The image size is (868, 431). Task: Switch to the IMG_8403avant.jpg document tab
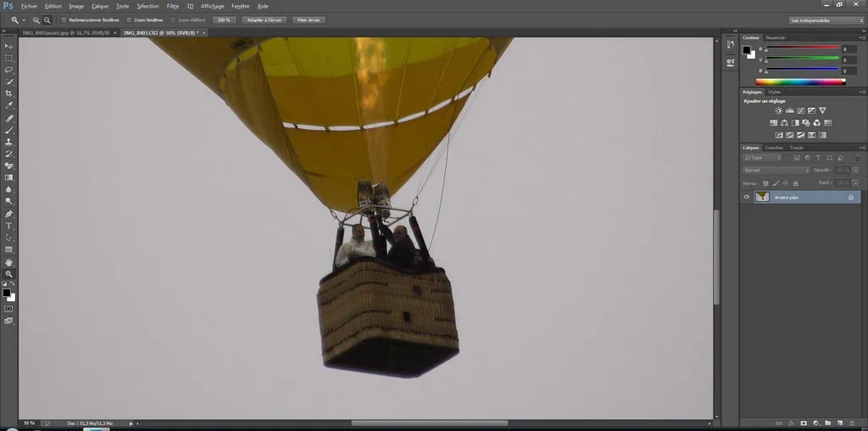pos(66,32)
